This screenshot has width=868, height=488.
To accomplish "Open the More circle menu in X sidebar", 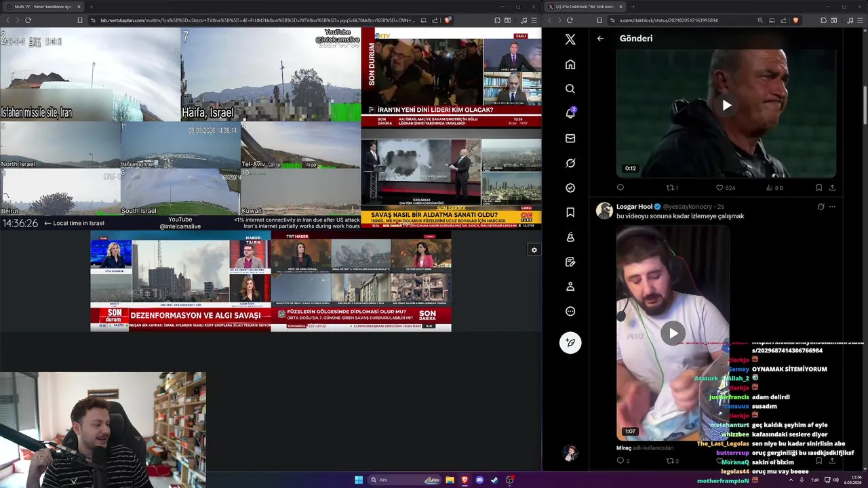I will [x=570, y=311].
